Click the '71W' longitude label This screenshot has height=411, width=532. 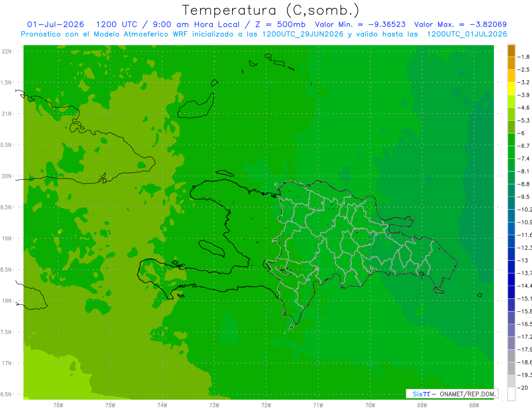pyautogui.click(x=318, y=405)
